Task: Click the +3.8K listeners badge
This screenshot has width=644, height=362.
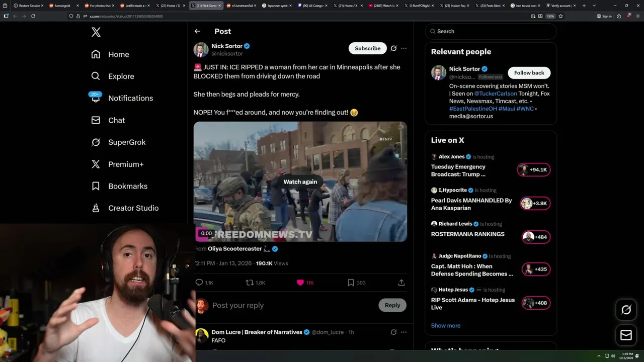Action: pyautogui.click(x=535, y=204)
